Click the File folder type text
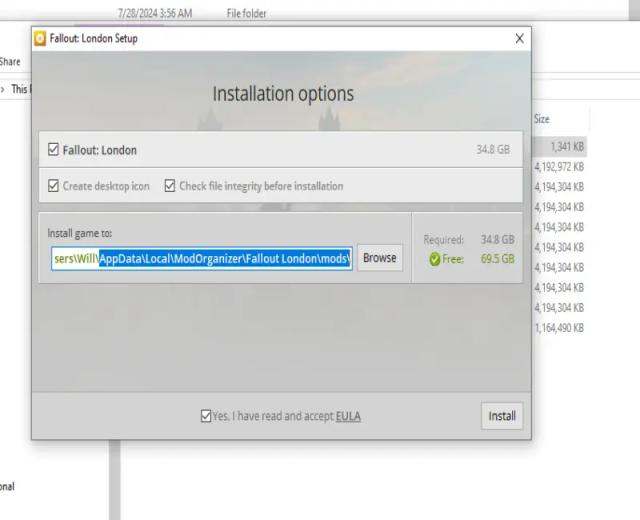This screenshot has width=640, height=520. coord(247,13)
